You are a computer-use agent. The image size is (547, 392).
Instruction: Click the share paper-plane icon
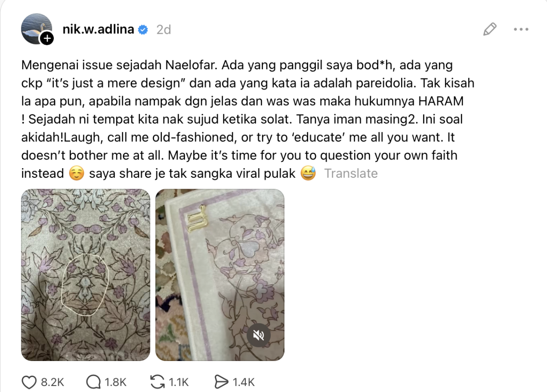[221, 382]
